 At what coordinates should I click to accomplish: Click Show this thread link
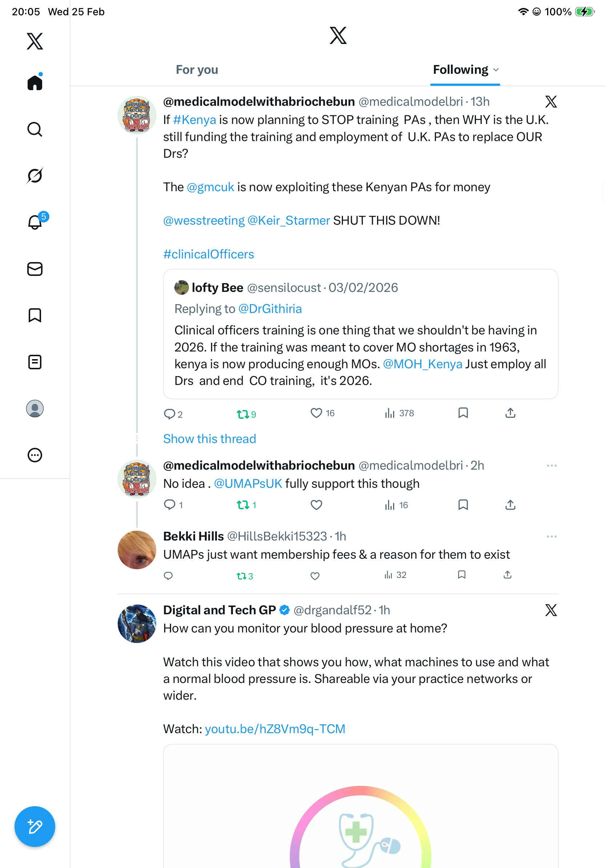tap(210, 438)
